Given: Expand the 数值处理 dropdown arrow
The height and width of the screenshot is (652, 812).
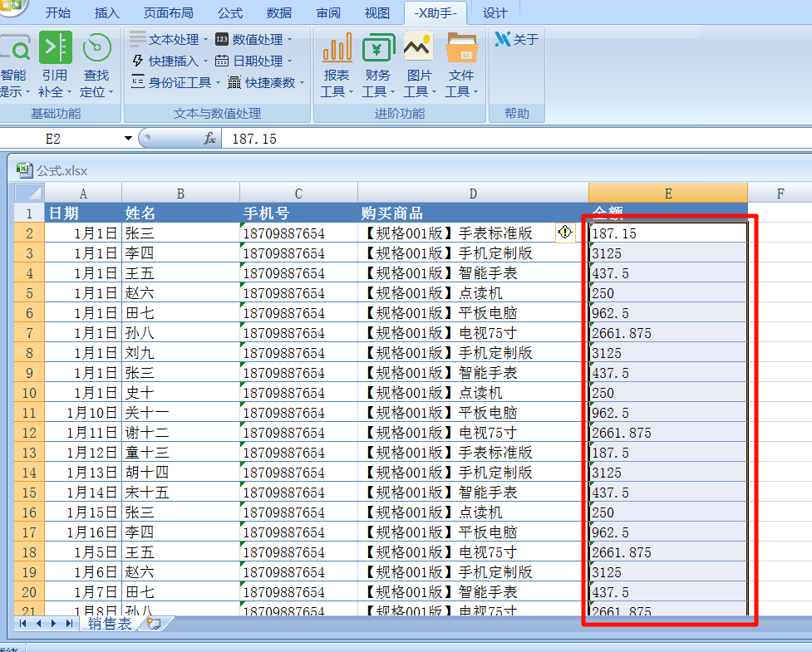Looking at the screenshot, I should (x=289, y=39).
